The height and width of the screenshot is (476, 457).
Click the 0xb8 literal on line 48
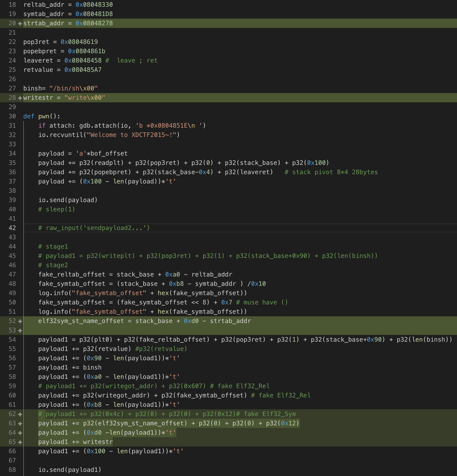(x=176, y=284)
